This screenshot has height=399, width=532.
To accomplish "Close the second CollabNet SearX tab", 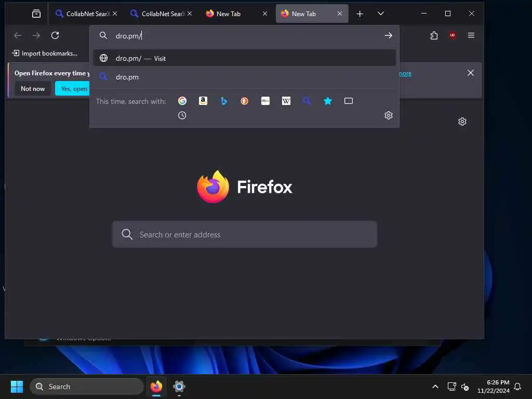I will 190,14.
